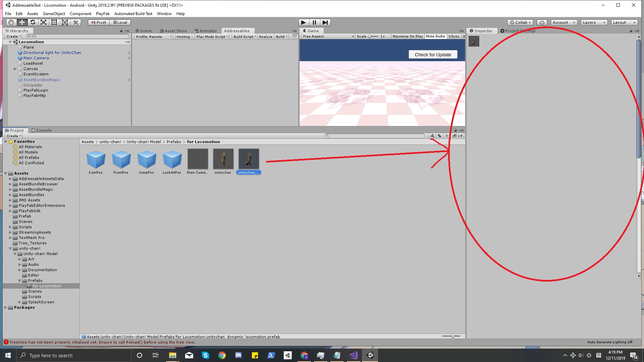The width and height of the screenshot is (644, 362).
Task: Toggle Pivot/Center handle mode
Action: pyautogui.click(x=99, y=22)
